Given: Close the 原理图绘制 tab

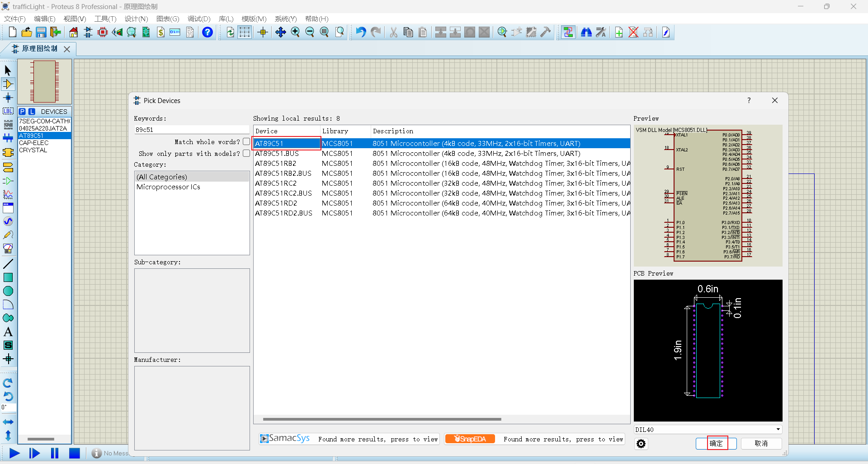Looking at the screenshot, I should click(x=67, y=49).
